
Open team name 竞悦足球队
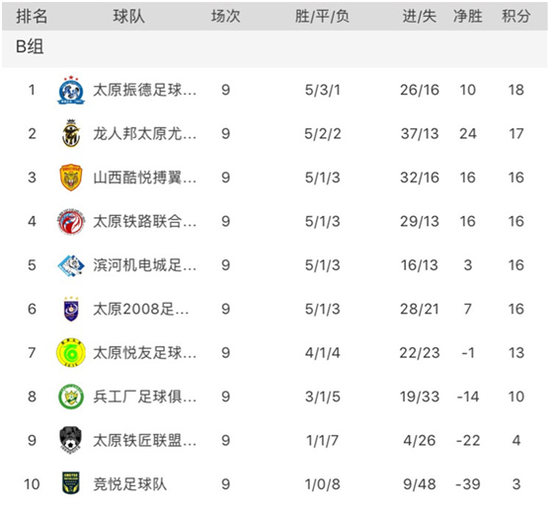click(130, 484)
